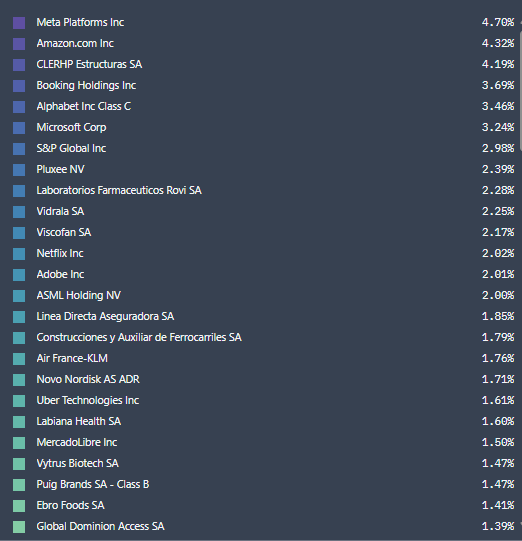Screen dimensions: 522x541
Task: Click the 3.24% Microsoft percentage
Action: tap(498, 128)
